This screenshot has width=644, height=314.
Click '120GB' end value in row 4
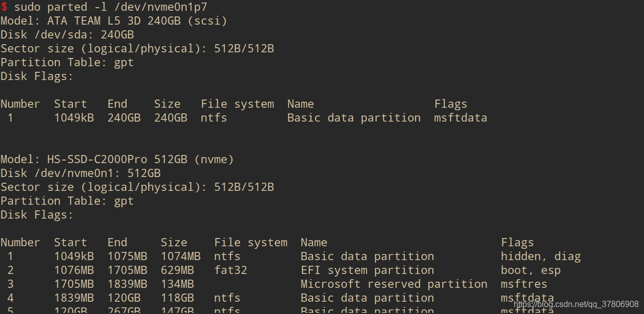[124, 298]
